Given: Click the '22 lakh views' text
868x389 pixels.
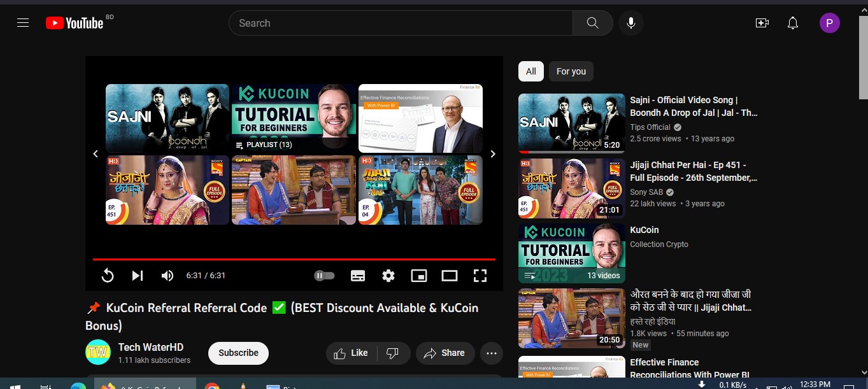Looking at the screenshot, I should coord(653,204).
